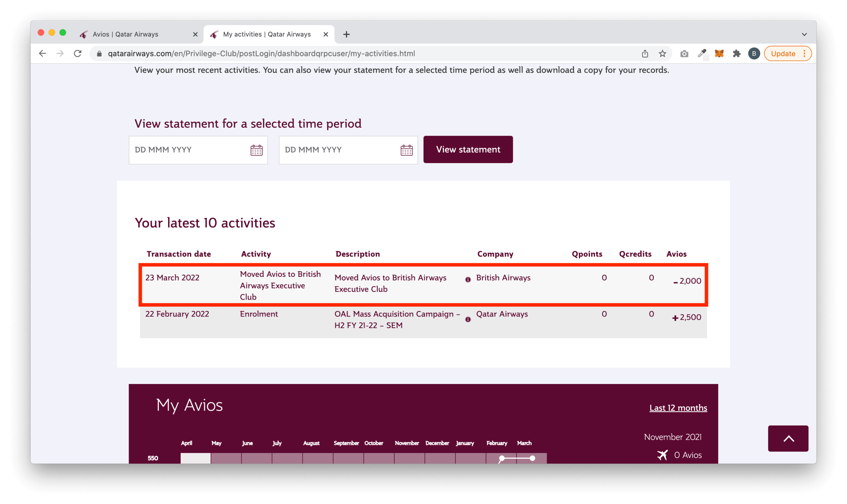The height and width of the screenshot is (504, 847).
Task: Go back with the browser back arrow
Action: pos(42,53)
